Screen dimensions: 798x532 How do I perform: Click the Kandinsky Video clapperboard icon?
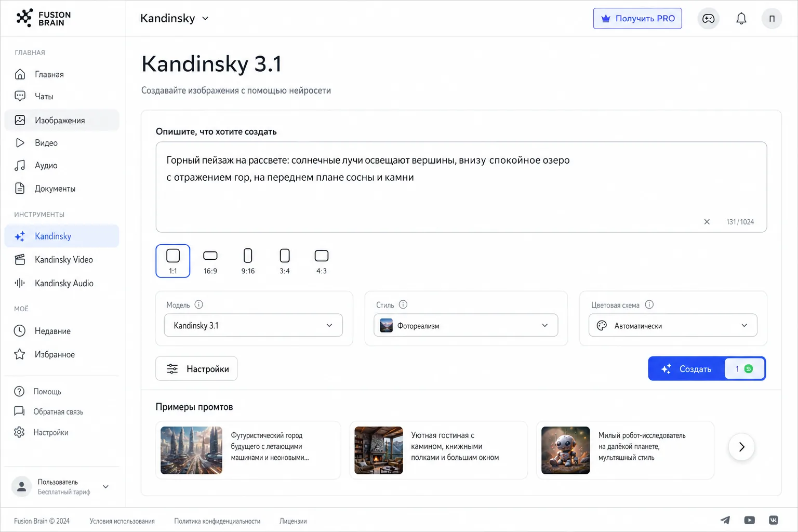(20, 259)
